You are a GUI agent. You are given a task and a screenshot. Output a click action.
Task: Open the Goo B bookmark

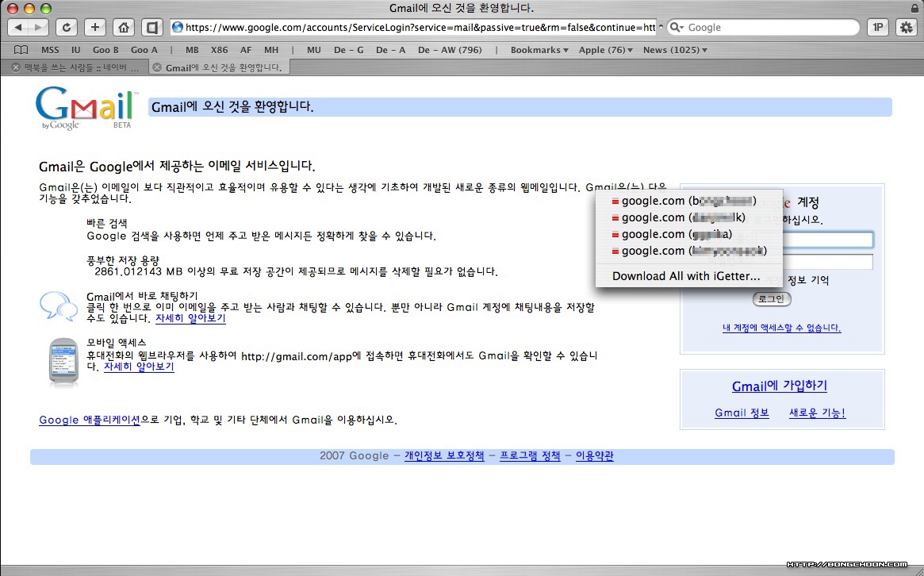point(105,50)
